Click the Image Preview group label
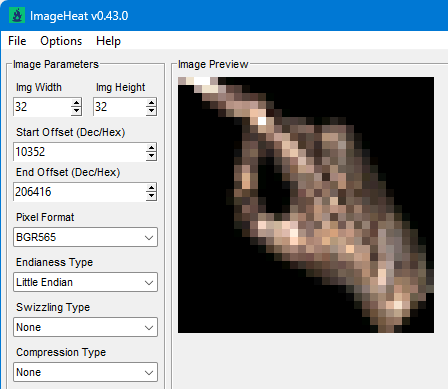Screen dimensions: 448x389 (213, 64)
